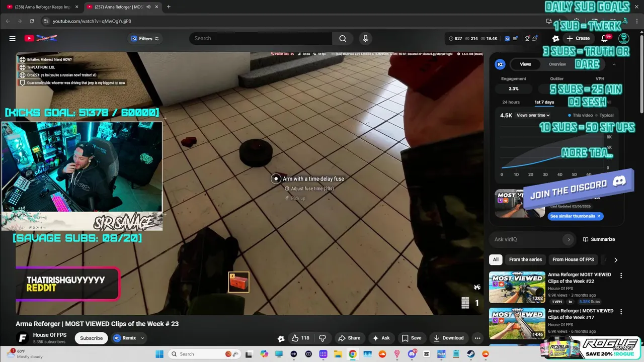Viewport: 644px width, 362px height.
Task: Subscribe to House Of FPS
Action: 91,338
